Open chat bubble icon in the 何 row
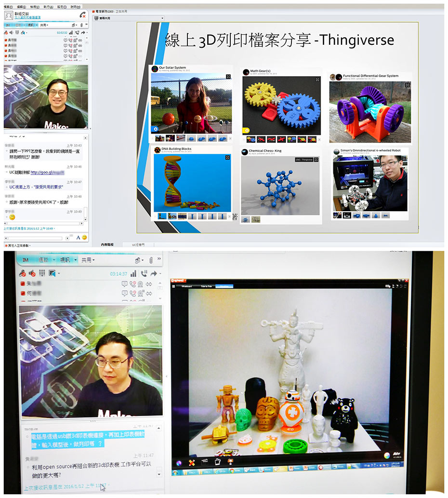448x498 pixels. click(x=124, y=293)
